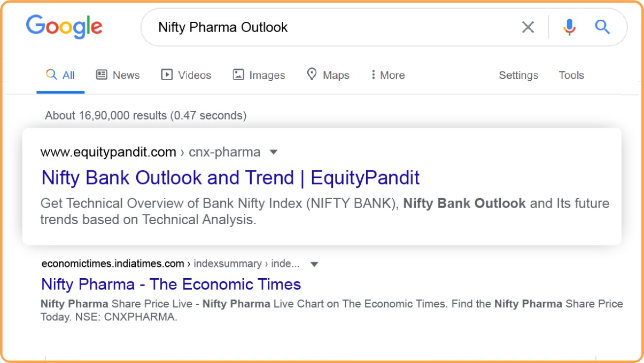Click the Google logo
The height and width of the screenshot is (363, 644).
[64, 27]
